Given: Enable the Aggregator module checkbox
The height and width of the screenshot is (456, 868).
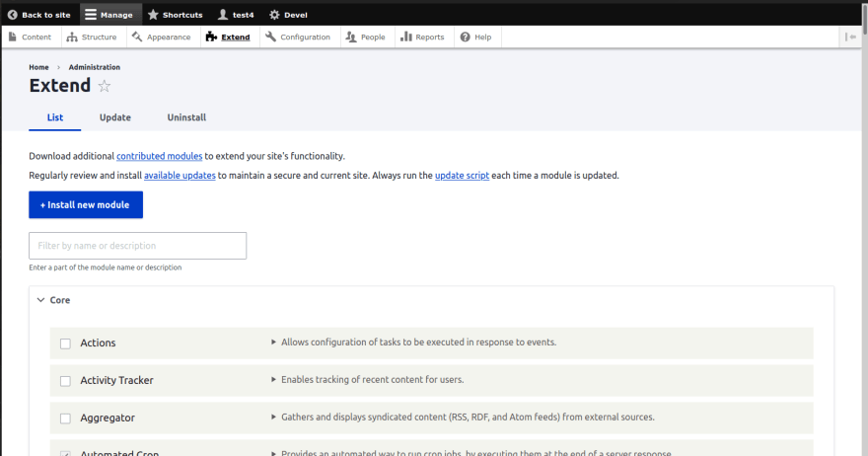Looking at the screenshot, I should (65, 418).
